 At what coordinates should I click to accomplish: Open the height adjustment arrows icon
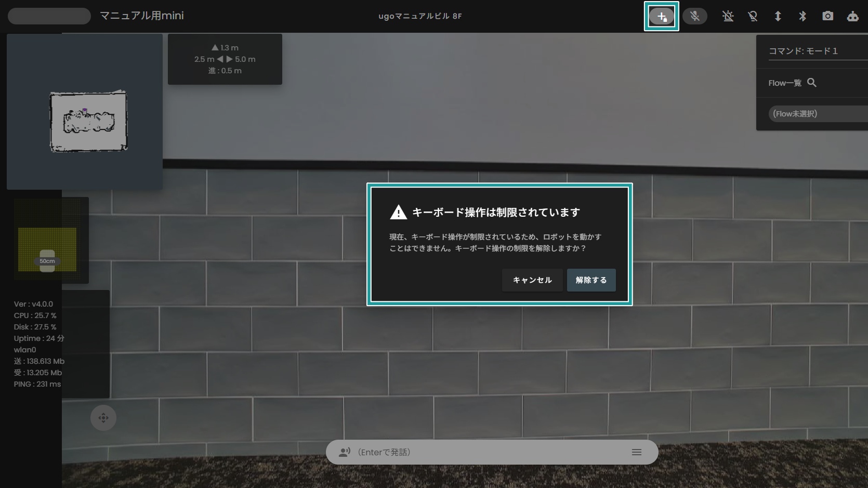click(778, 16)
